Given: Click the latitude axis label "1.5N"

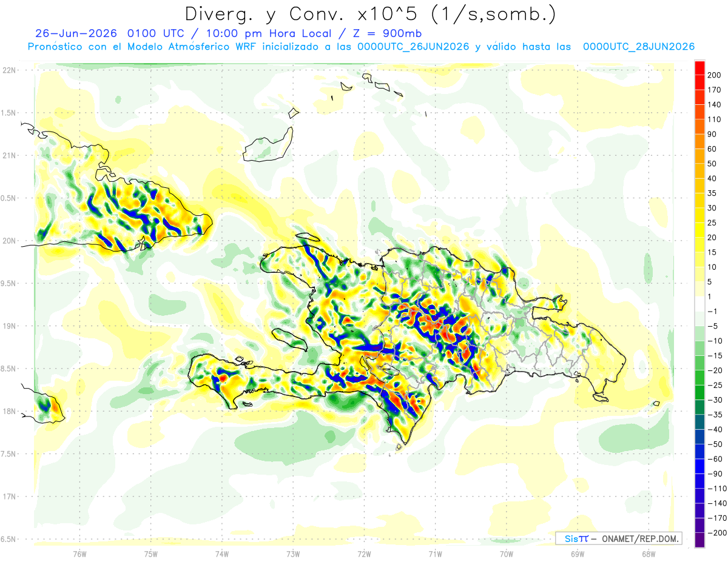Looking at the screenshot, I should [9, 113].
